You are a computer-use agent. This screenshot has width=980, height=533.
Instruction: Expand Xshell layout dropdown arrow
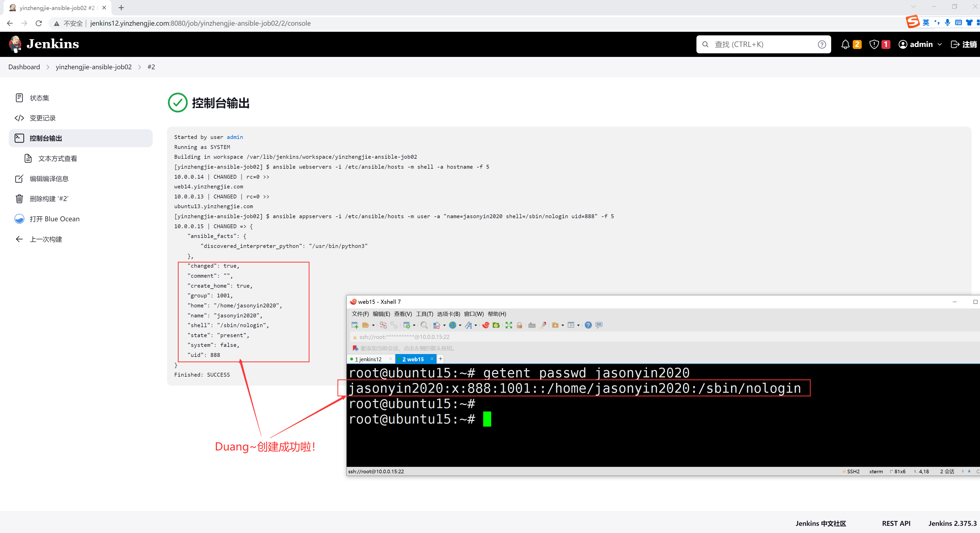[578, 325]
